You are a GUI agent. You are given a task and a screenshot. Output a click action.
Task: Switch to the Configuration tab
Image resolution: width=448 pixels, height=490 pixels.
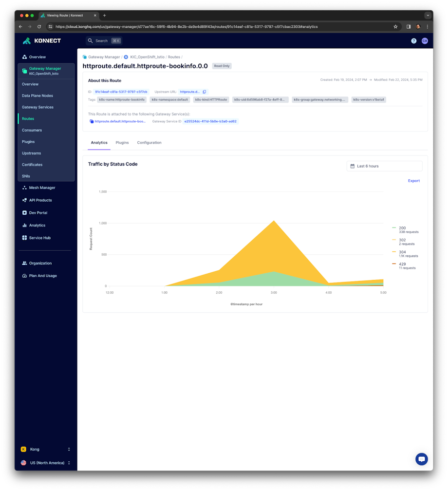pos(149,143)
